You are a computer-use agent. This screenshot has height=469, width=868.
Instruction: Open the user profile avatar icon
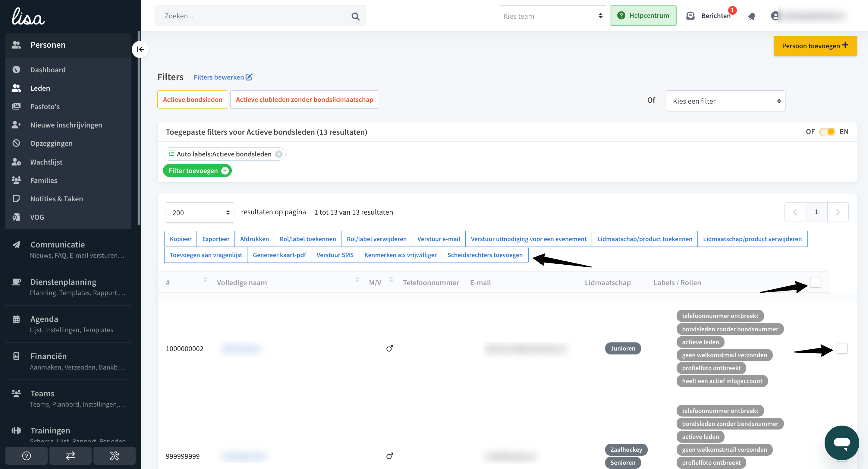pos(775,16)
